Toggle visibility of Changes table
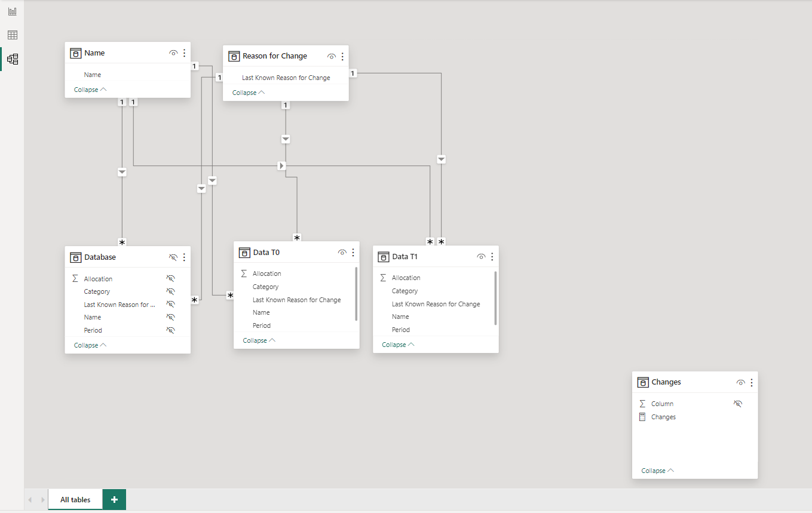 741,382
